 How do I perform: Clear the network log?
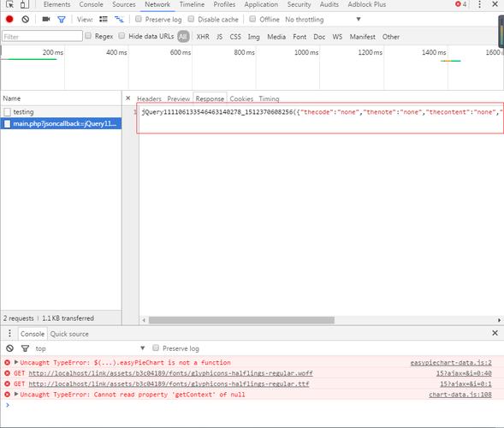[26, 20]
